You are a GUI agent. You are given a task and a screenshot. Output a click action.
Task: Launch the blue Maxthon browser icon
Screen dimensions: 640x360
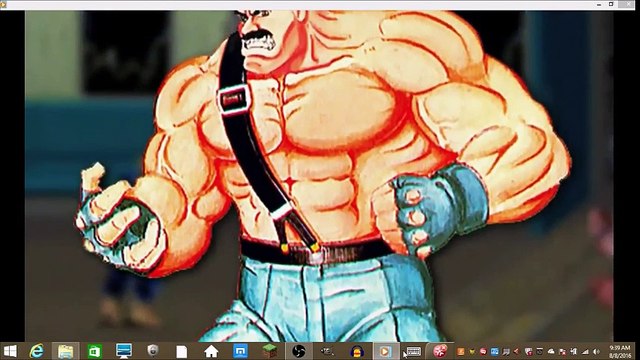pyautogui.click(x=240, y=351)
